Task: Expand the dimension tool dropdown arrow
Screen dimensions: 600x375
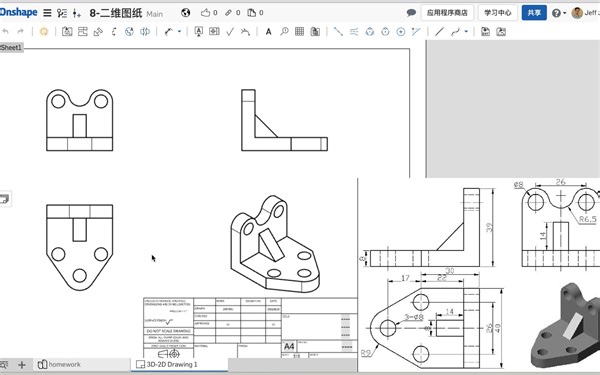Action: pos(179,31)
